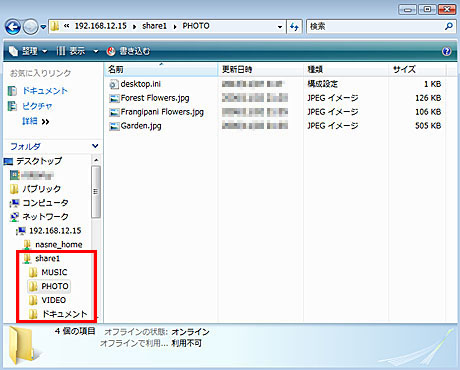Image resolution: width=460 pixels, height=370 pixels.
Task: Select コンピュータ in folder tree
Action: tap(45, 203)
